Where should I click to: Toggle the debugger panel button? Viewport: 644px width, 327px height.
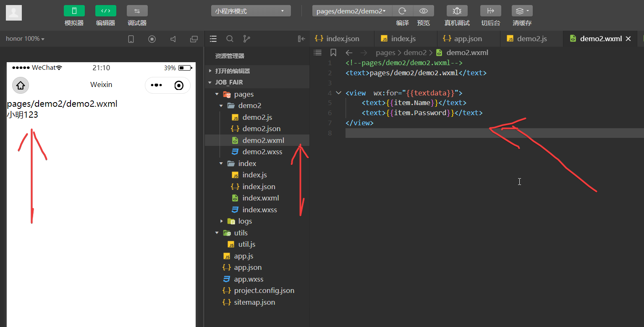pos(137,11)
